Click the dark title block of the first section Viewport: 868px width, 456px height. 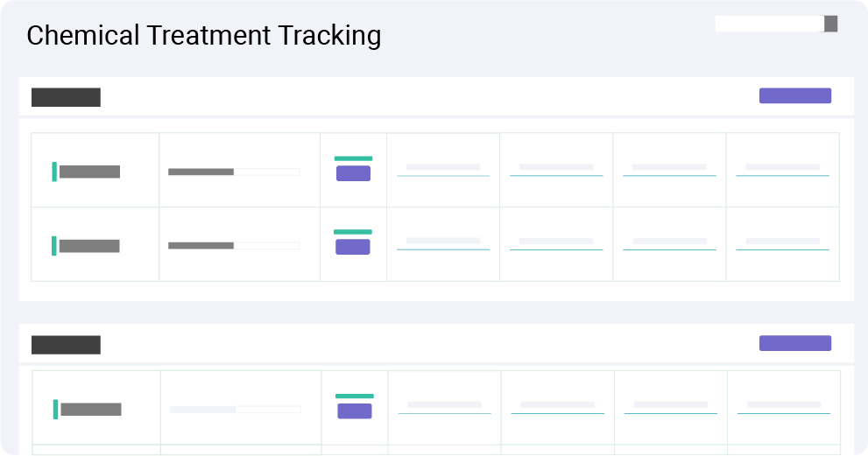[x=66, y=97]
